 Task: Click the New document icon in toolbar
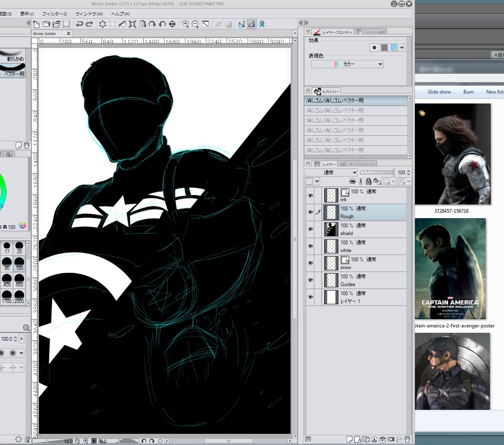tap(36, 24)
